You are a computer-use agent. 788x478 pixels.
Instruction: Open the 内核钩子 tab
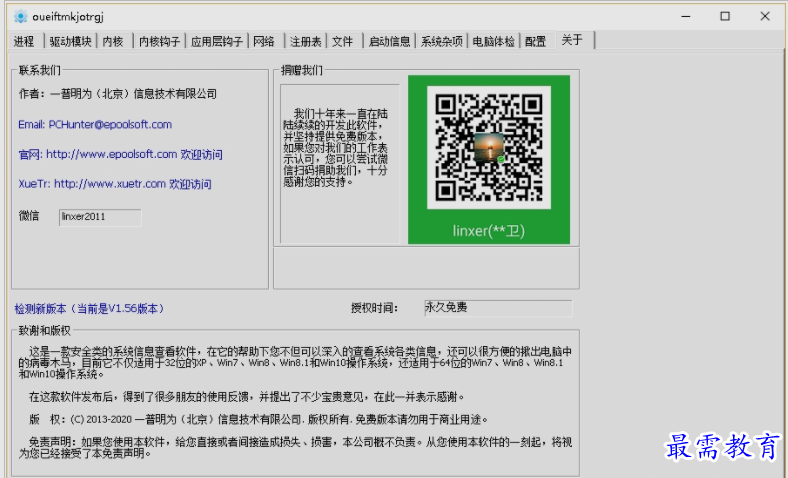point(159,41)
